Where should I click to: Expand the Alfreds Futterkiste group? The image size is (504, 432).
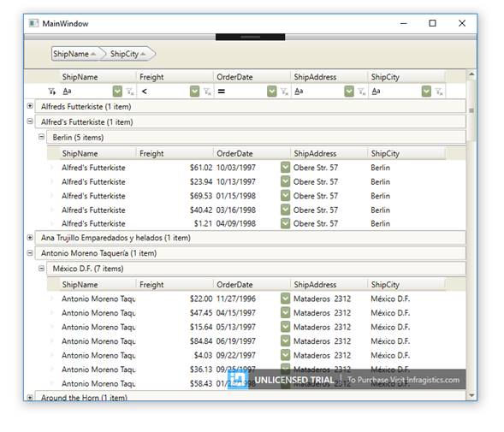click(30, 106)
